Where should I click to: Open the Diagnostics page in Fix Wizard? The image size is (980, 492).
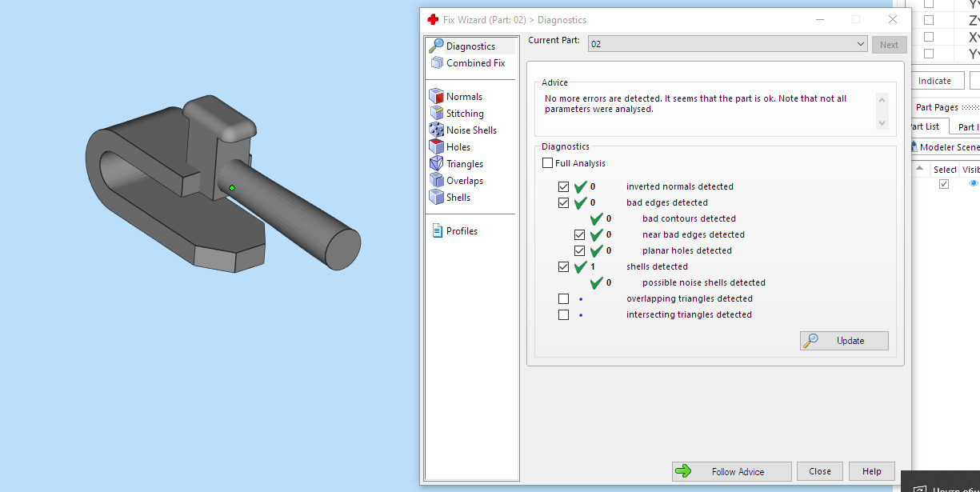coord(470,46)
